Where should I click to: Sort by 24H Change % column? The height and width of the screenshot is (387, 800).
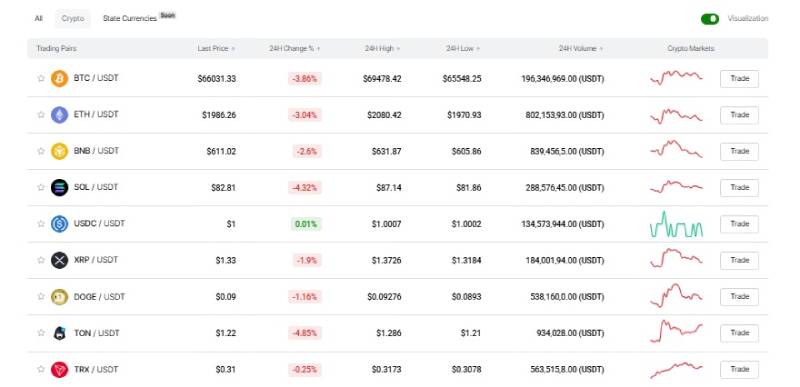(x=295, y=48)
